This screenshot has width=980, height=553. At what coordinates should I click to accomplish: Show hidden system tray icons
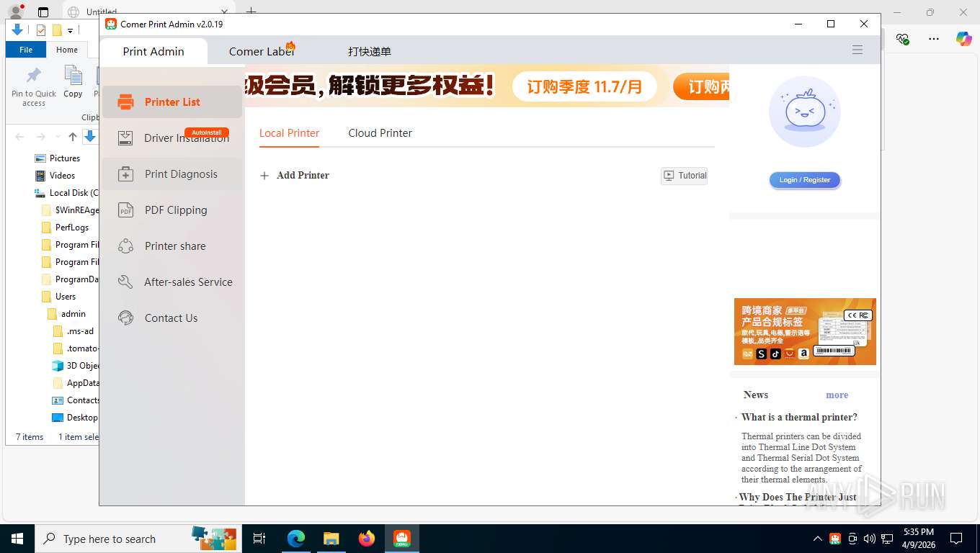click(x=817, y=539)
